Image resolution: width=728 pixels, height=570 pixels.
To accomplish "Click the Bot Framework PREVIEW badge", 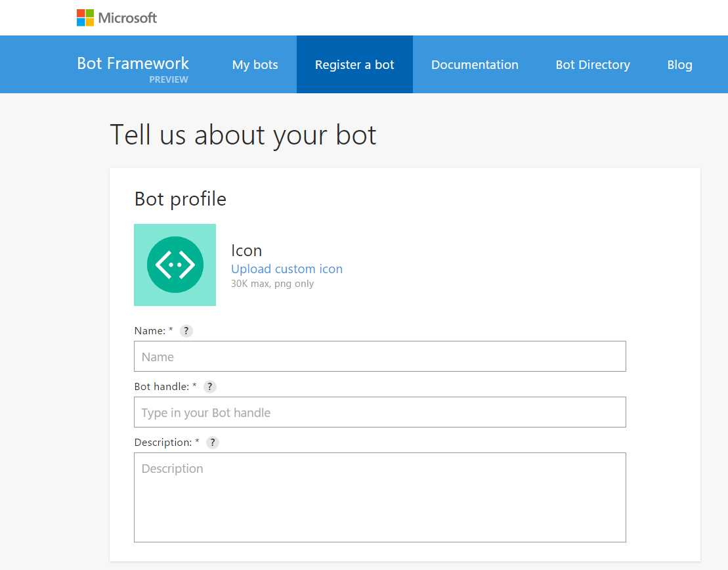I will pos(169,79).
